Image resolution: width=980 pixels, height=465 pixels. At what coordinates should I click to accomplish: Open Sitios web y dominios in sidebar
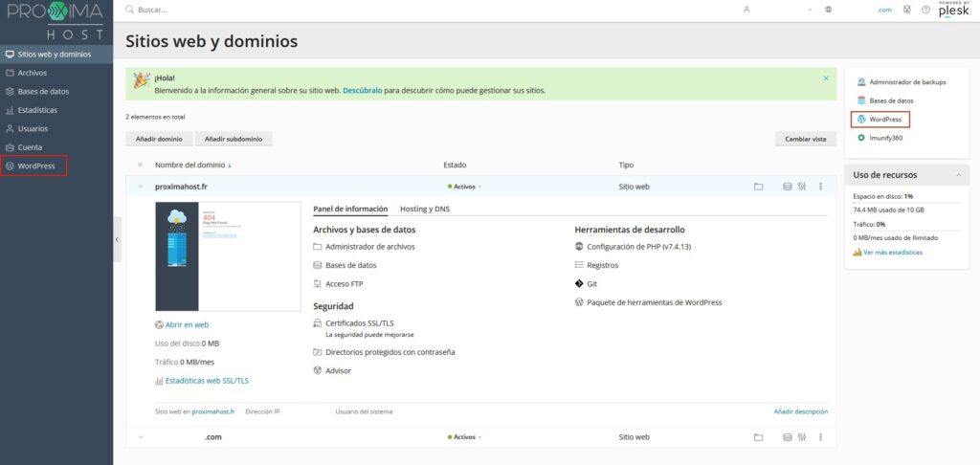point(56,55)
